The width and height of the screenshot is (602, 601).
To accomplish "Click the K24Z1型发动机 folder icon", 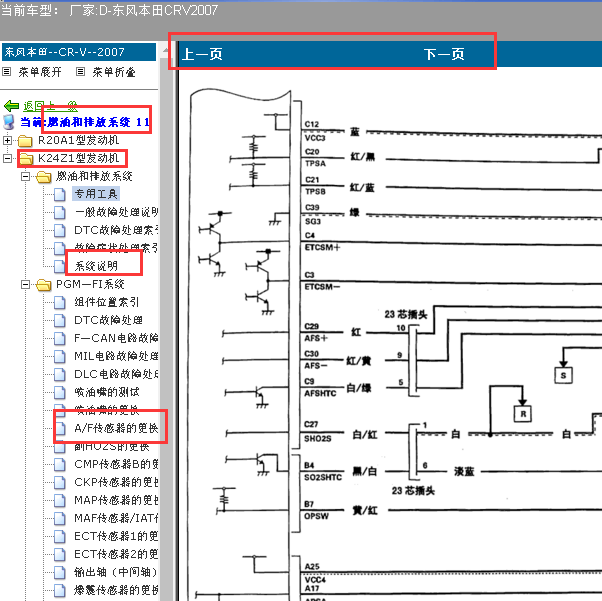I will pos(25,159).
